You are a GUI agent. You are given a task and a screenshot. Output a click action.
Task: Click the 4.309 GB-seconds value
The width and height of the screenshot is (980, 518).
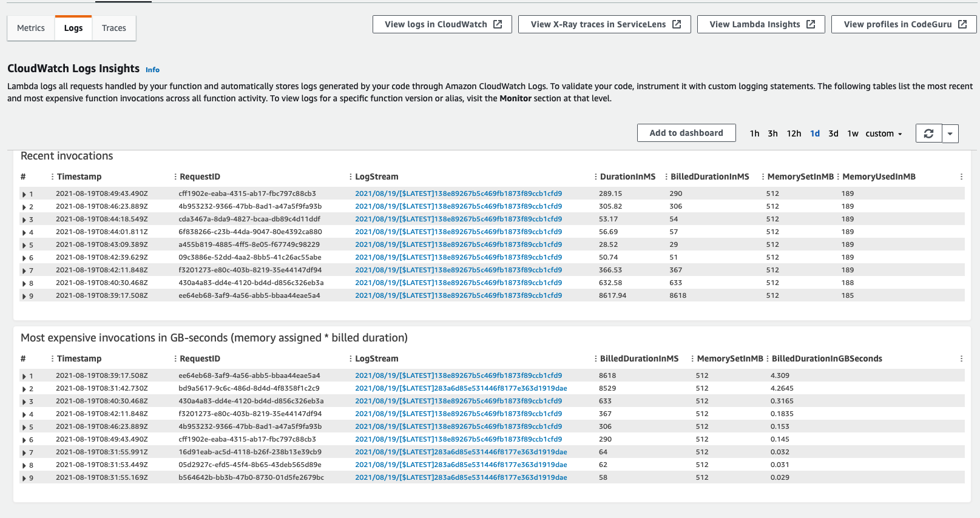pos(780,375)
